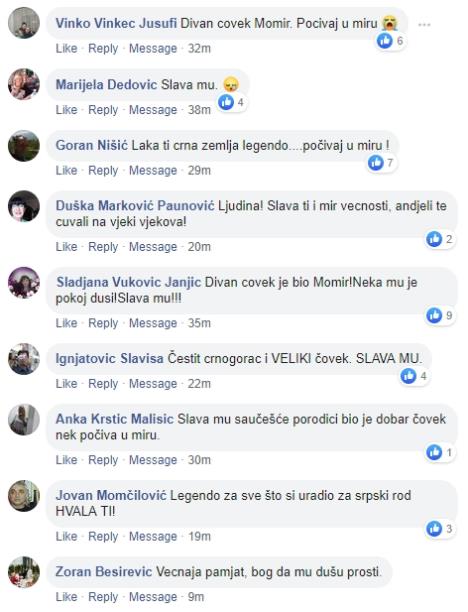Message Ignjatovic Slavisa from his comment

click(x=153, y=384)
